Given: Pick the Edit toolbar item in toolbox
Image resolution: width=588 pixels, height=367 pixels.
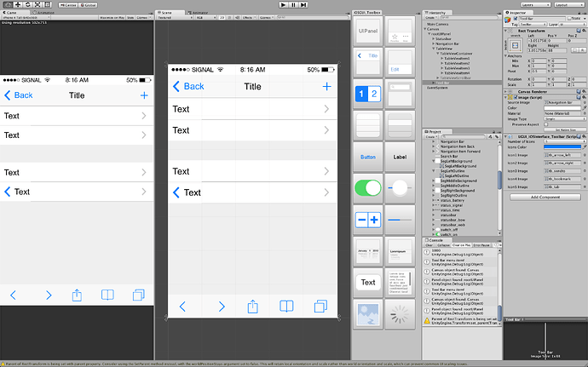Looking at the screenshot, I should pos(400,62).
